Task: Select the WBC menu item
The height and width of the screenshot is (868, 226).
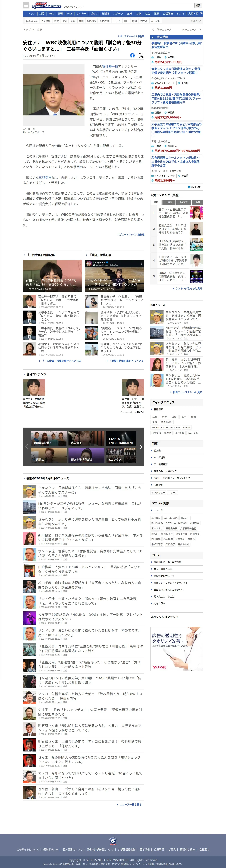Action: 51,14
